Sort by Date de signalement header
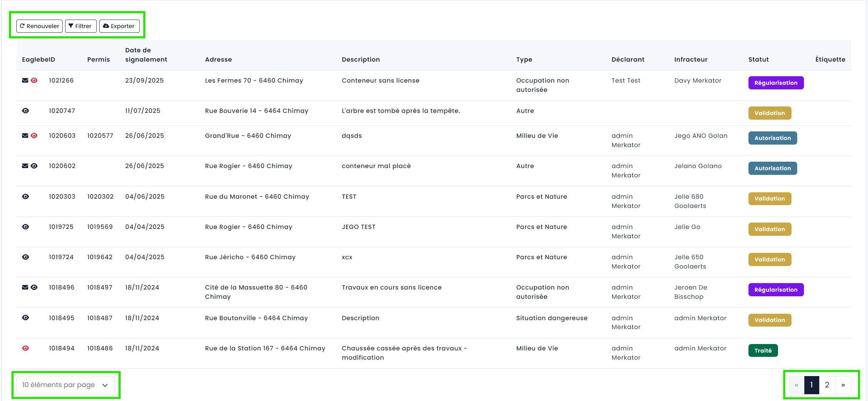Image resolution: width=868 pixels, height=401 pixels. (x=146, y=55)
